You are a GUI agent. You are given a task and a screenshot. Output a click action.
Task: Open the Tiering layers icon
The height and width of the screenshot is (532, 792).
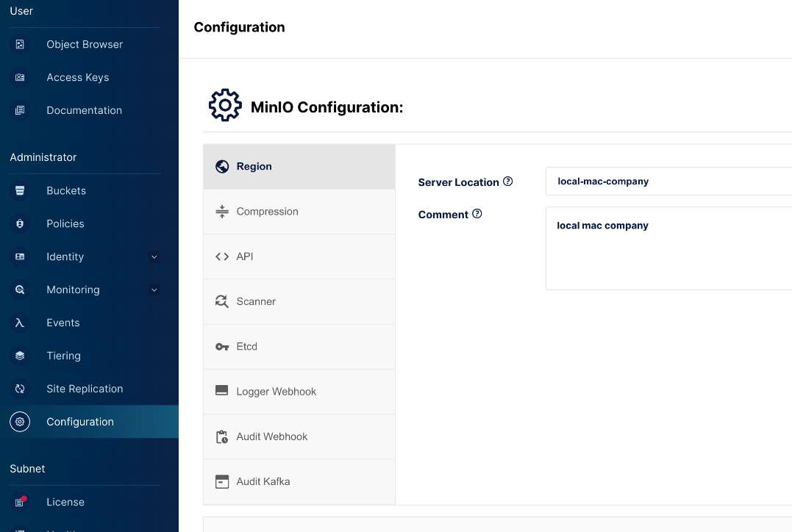pos(20,356)
